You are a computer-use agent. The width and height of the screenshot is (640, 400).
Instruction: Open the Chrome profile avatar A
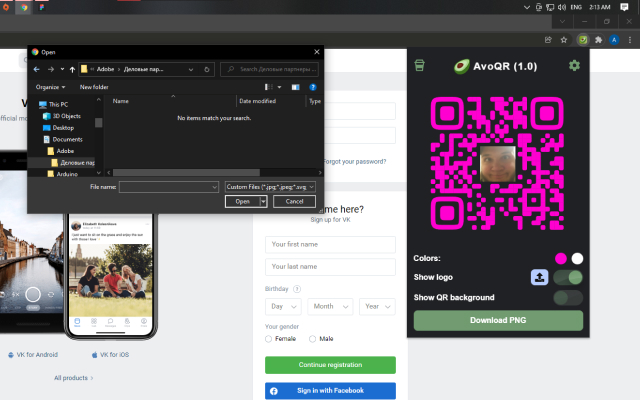coord(614,40)
